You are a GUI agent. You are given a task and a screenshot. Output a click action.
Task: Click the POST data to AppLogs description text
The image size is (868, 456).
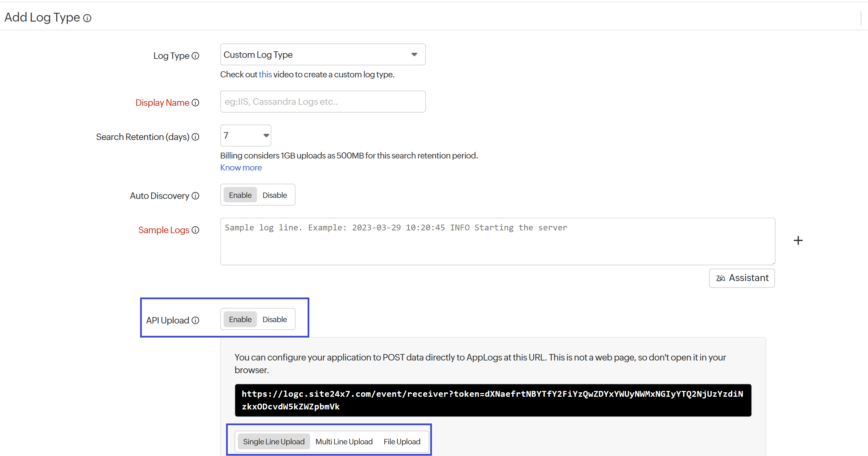tap(480, 364)
